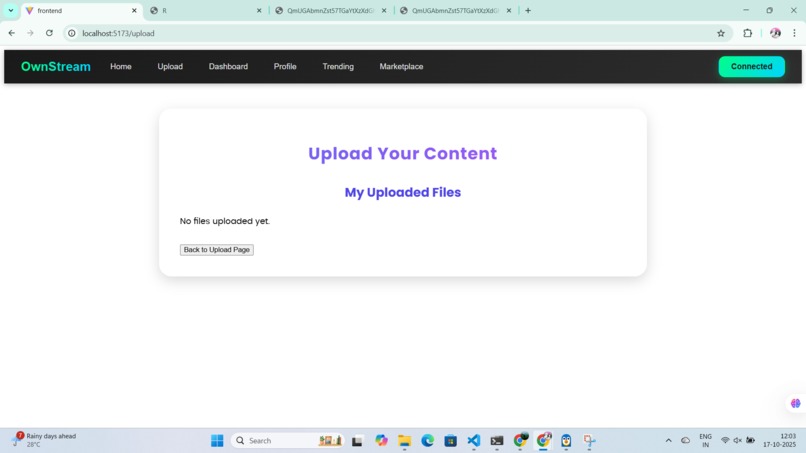Open the tab search dropdown
This screenshot has height=453, width=806.
[10, 10]
